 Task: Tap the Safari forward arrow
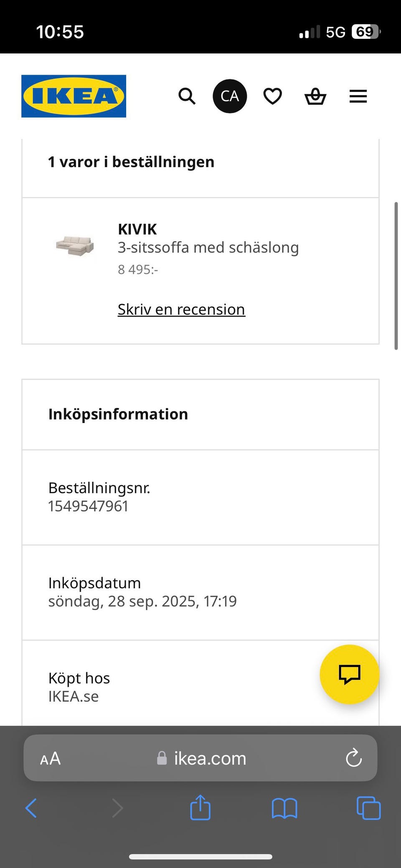point(117,808)
